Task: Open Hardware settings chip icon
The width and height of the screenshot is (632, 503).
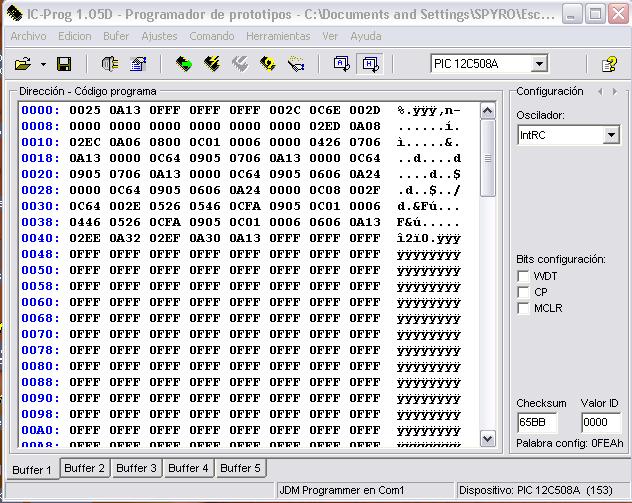Action: coord(110,64)
